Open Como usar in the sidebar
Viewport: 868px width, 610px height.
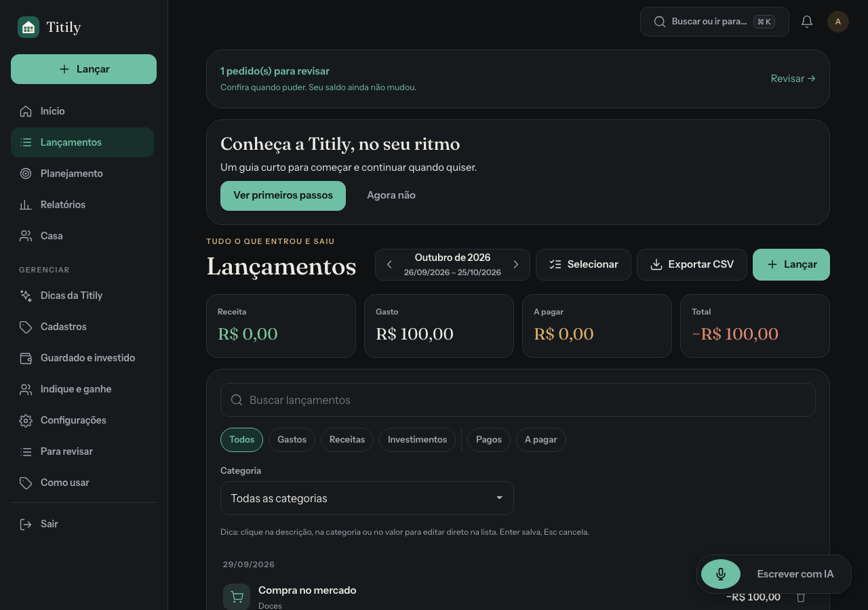tap(82, 483)
